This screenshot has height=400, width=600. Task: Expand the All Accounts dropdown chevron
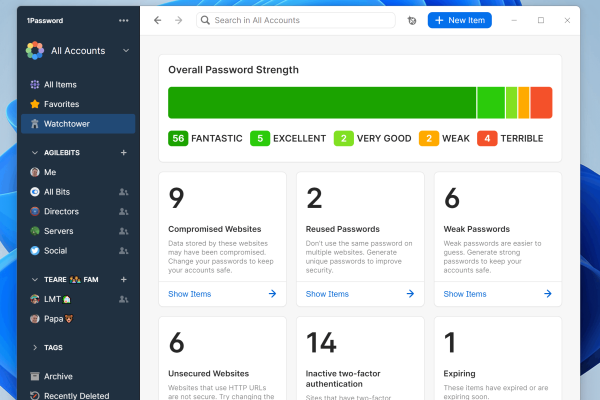tap(126, 51)
